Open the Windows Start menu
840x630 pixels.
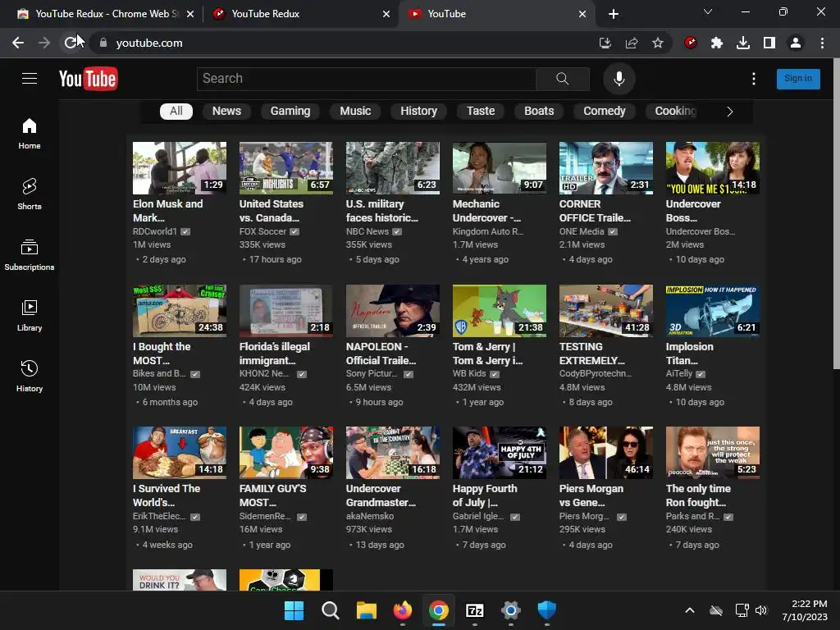coord(294,610)
